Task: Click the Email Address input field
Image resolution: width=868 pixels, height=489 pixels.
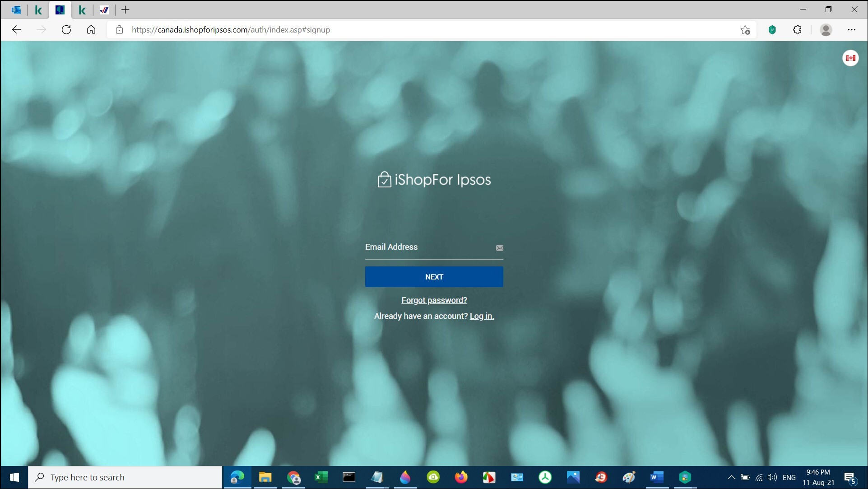Action: pos(427,247)
